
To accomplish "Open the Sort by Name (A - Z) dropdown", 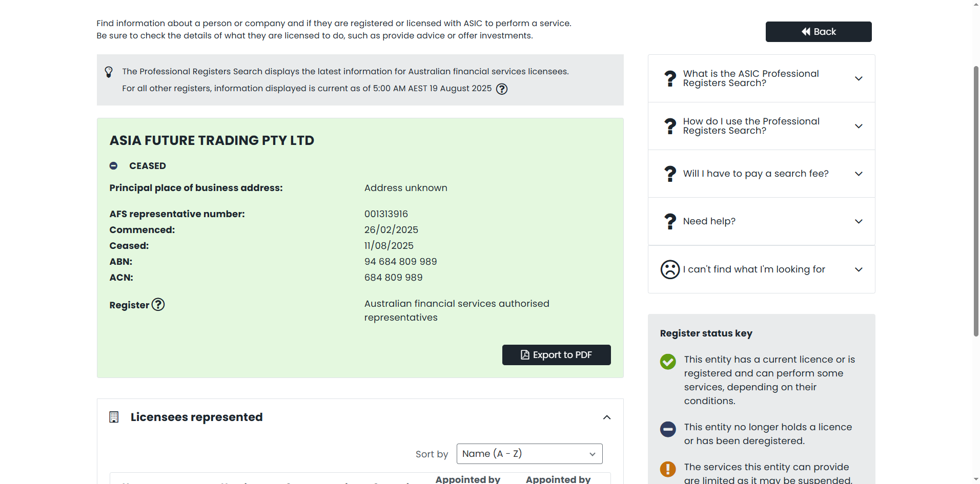I will 529,454.
